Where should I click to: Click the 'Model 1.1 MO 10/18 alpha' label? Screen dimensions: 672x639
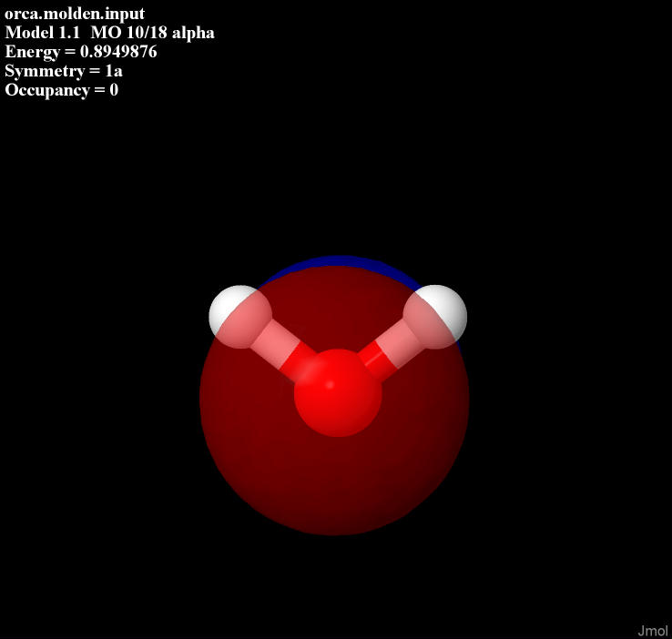(x=109, y=33)
